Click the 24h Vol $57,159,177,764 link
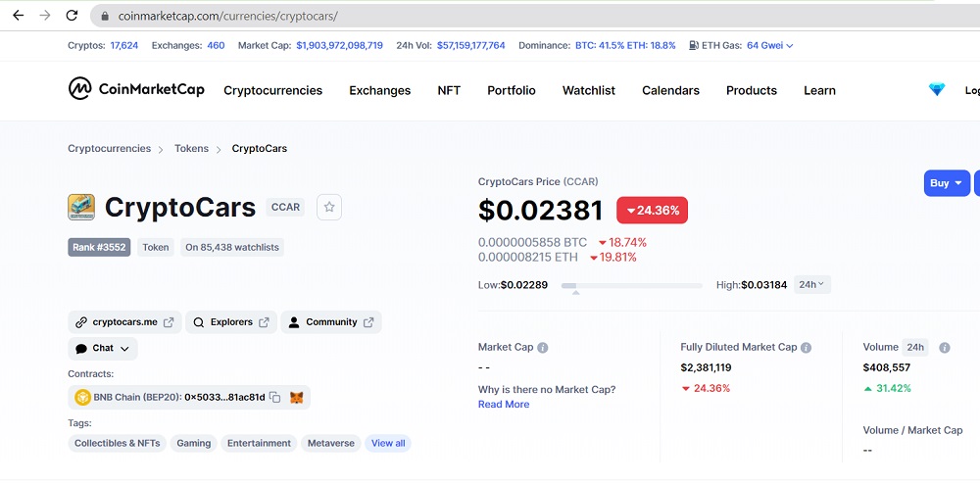Image resolution: width=980 pixels, height=485 pixels. pos(470,46)
